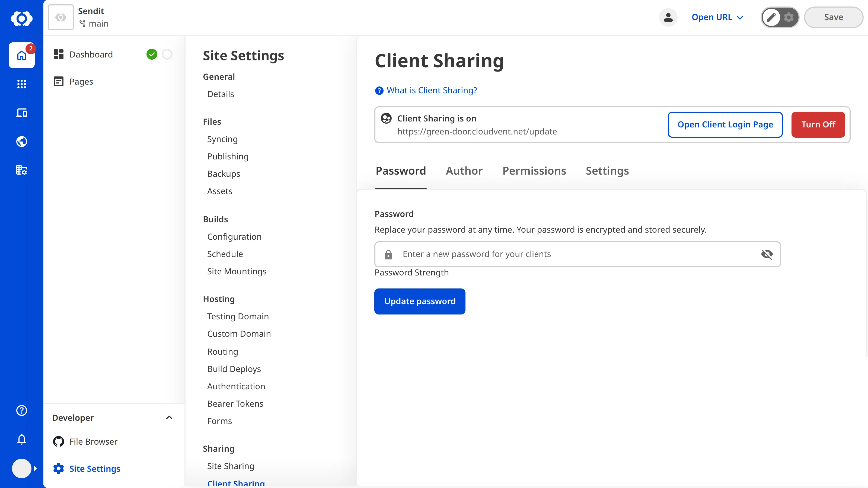Switch the editor mode toggle to the gear side

click(x=789, y=17)
